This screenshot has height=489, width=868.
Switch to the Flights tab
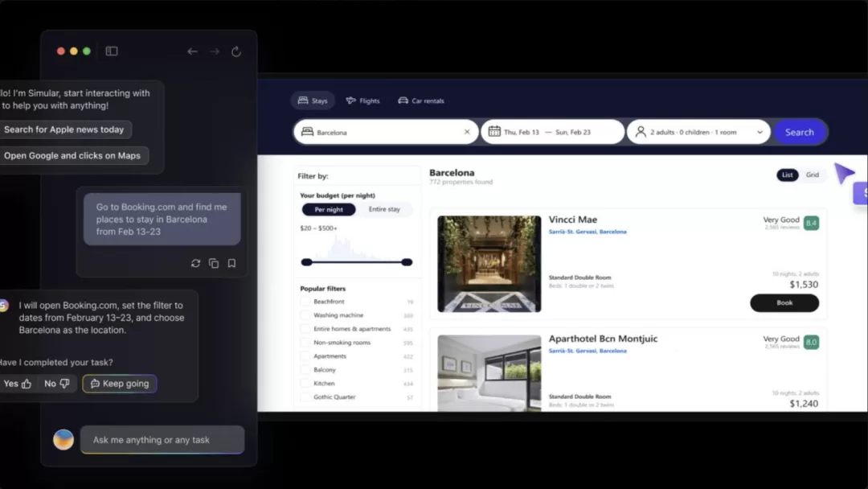tap(363, 101)
